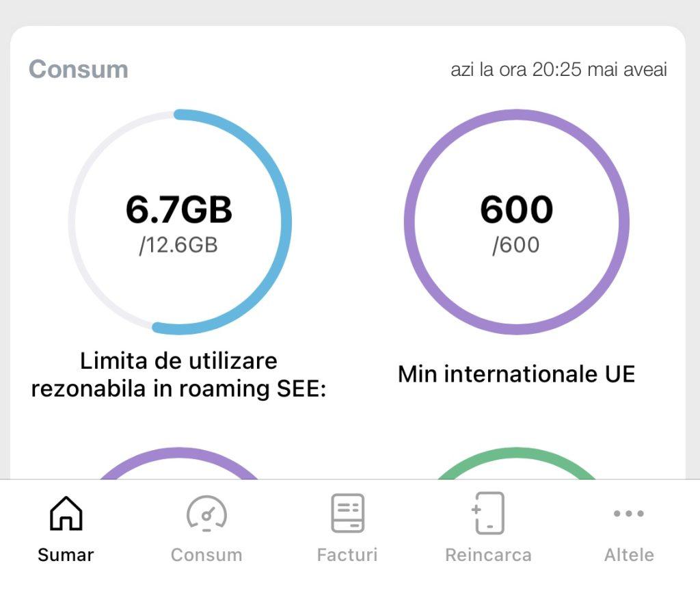
Task: Tap the "azi la ora 20:25" timestamp
Action: click(558, 70)
